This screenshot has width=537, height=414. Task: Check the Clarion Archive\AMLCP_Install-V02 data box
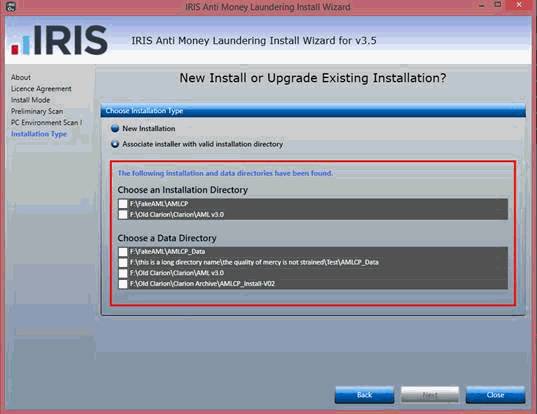(x=123, y=284)
